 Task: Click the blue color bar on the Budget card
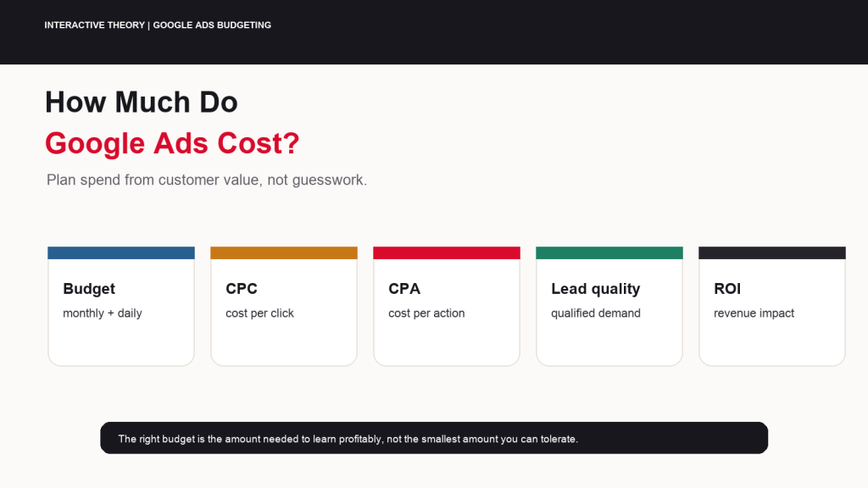121,252
